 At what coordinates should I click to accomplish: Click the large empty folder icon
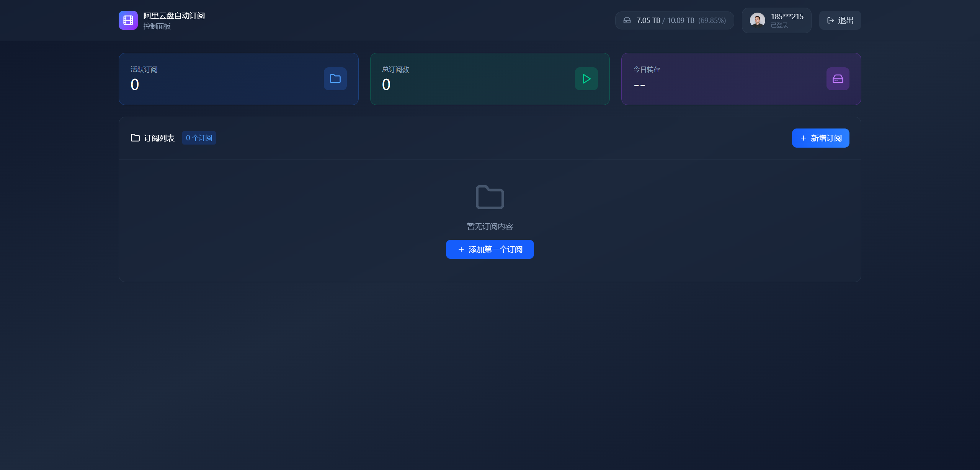coord(490,197)
